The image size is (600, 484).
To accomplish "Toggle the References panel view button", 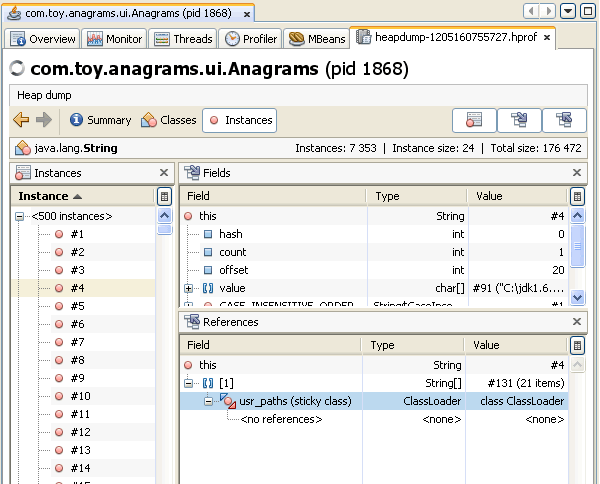I will pos(564,121).
